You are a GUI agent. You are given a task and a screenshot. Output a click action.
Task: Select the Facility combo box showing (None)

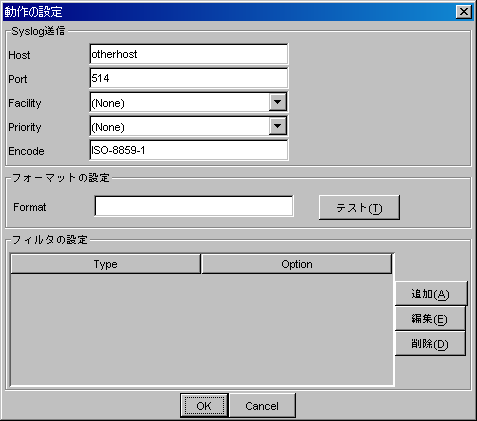click(x=189, y=102)
